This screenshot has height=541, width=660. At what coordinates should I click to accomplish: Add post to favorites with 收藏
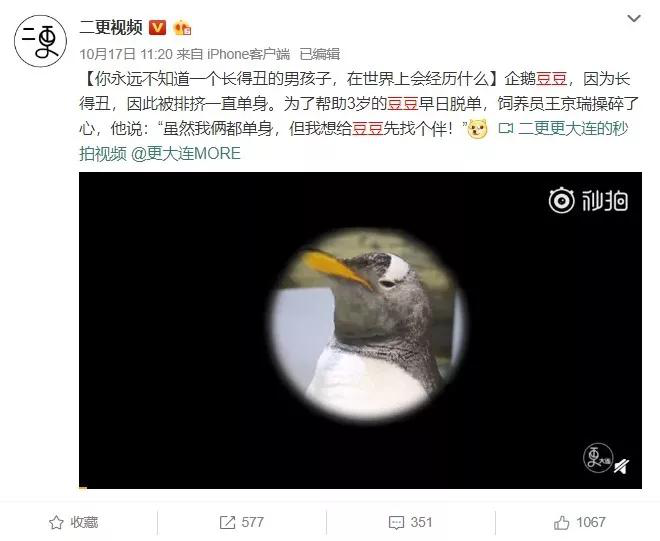point(74,522)
